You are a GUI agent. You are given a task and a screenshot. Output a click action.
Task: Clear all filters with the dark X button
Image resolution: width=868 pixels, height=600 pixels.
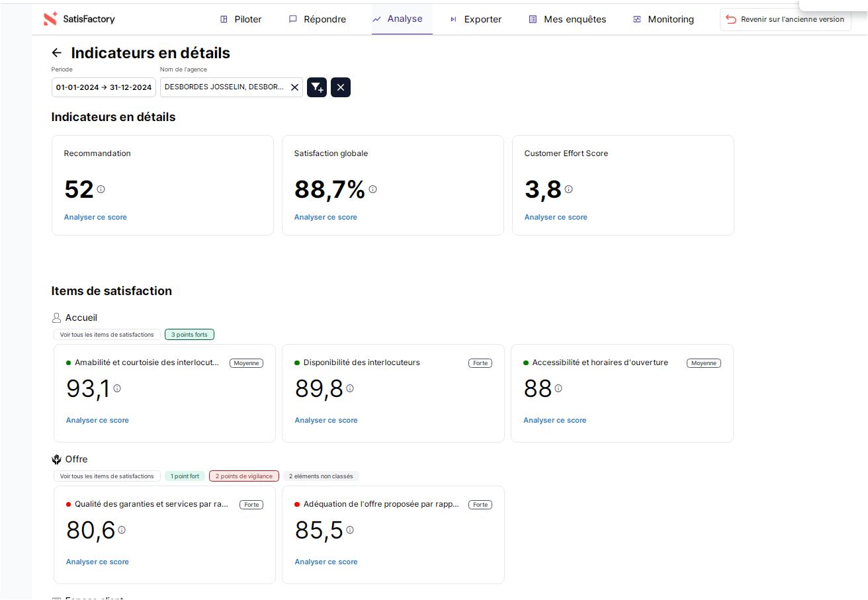[x=341, y=87]
